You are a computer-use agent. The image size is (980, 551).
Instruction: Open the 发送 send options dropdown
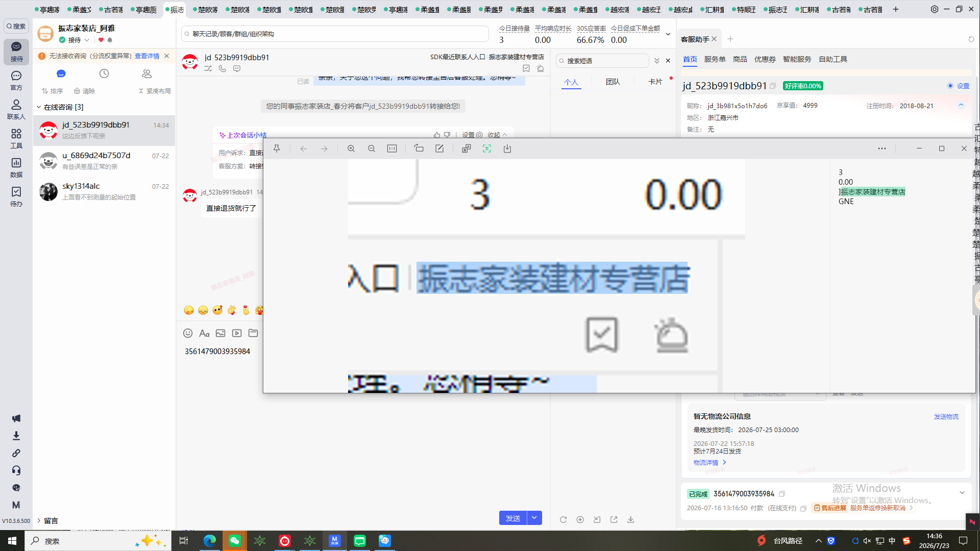click(534, 518)
